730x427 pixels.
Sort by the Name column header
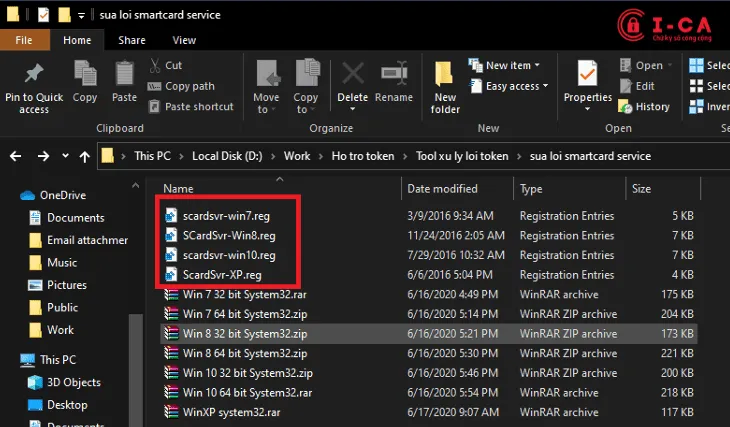(x=178, y=189)
